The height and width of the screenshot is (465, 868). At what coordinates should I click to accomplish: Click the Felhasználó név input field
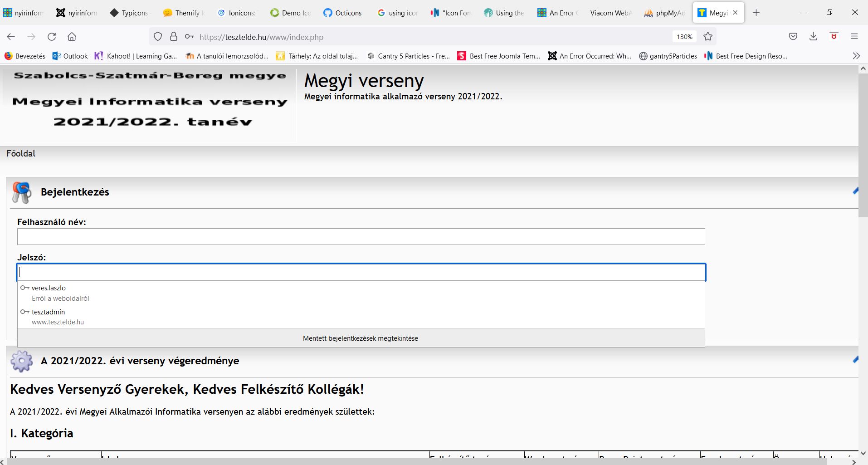(x=361, y=236)
